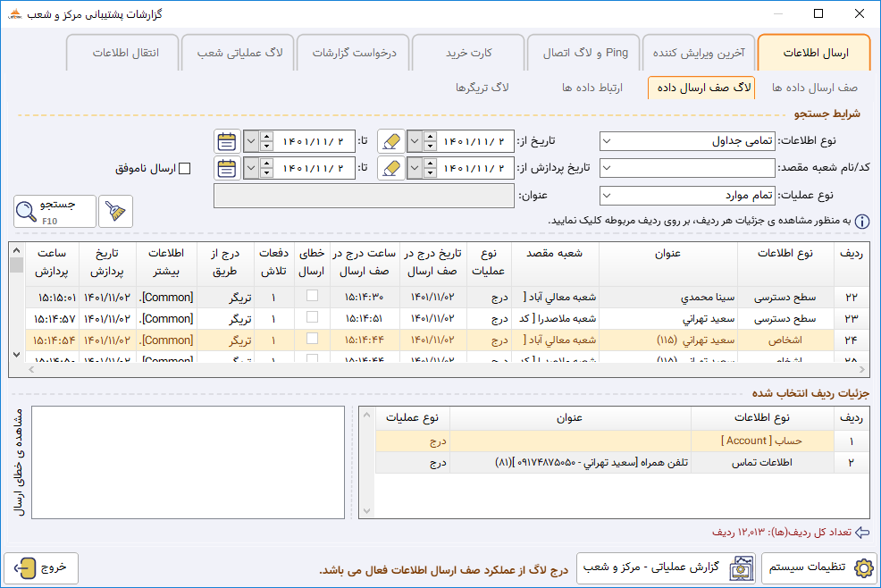This screenshot has height=588, width=881.
Task: Click the eraser icon in the تاریخ پردازش از row
Action: 391,168
